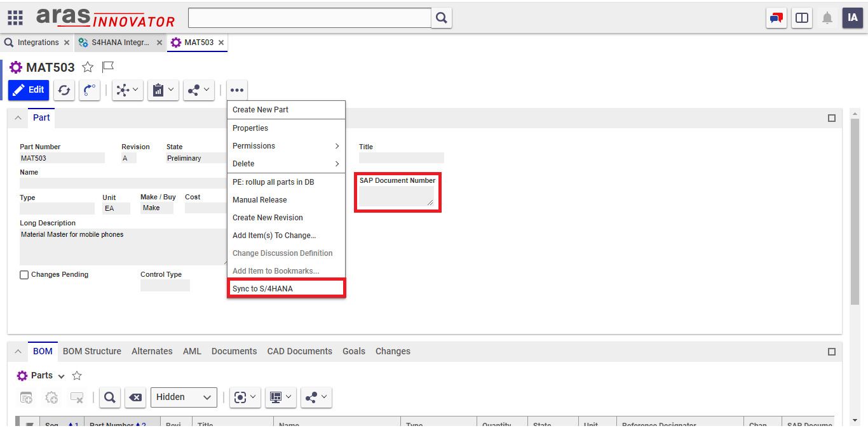868x433 pixels.
Task: Switch to the BOM Structure tab
Action: 92,351
